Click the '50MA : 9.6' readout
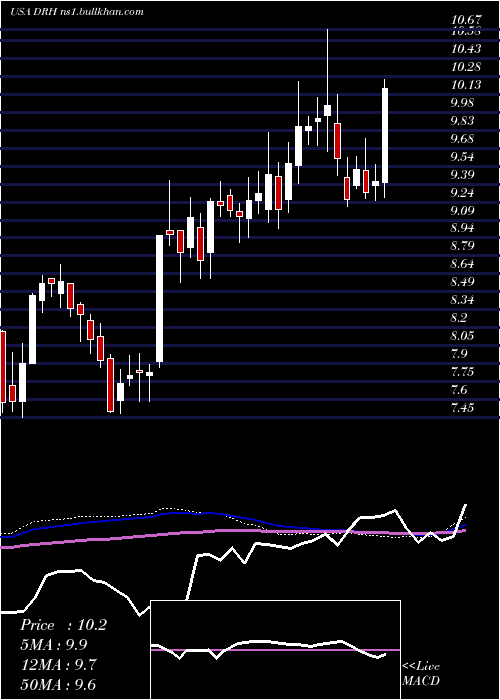Viewport: 500px width, 700px height. 58,685
